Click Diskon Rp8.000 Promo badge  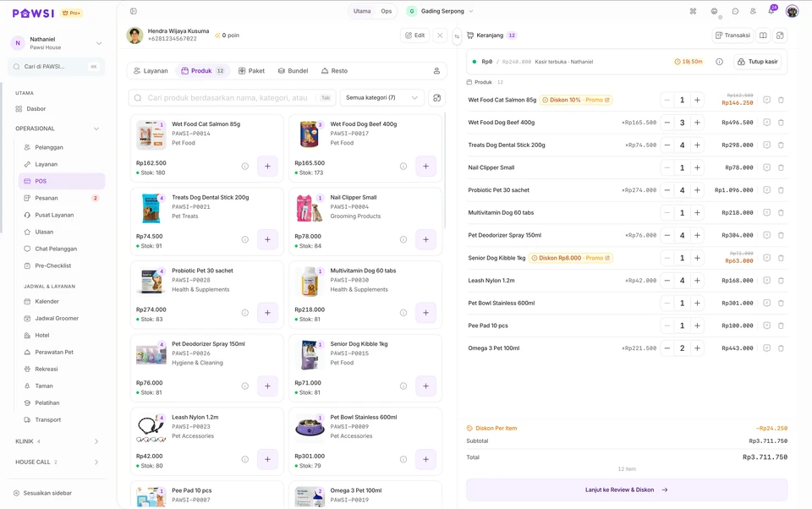[x=570, y=258]
